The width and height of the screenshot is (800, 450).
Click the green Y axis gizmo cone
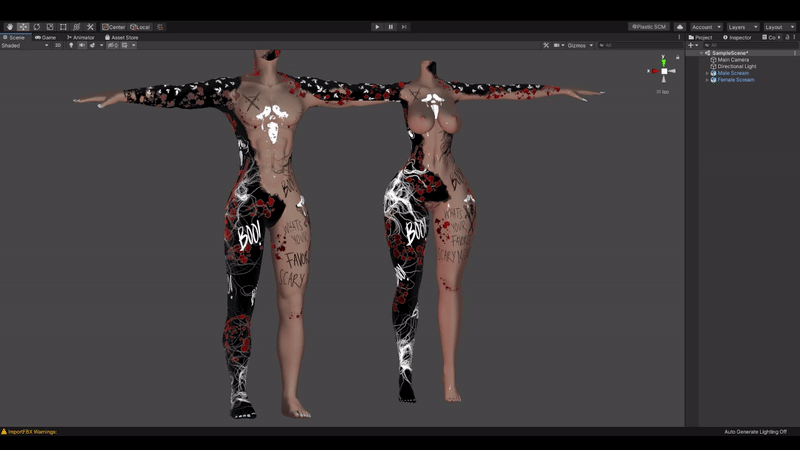point(664,62)
